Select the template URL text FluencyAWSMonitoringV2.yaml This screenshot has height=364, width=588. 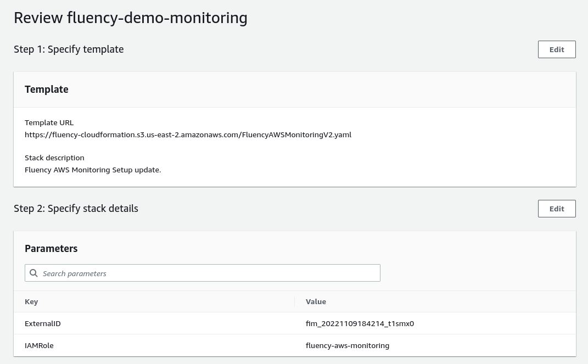[296, 135]
